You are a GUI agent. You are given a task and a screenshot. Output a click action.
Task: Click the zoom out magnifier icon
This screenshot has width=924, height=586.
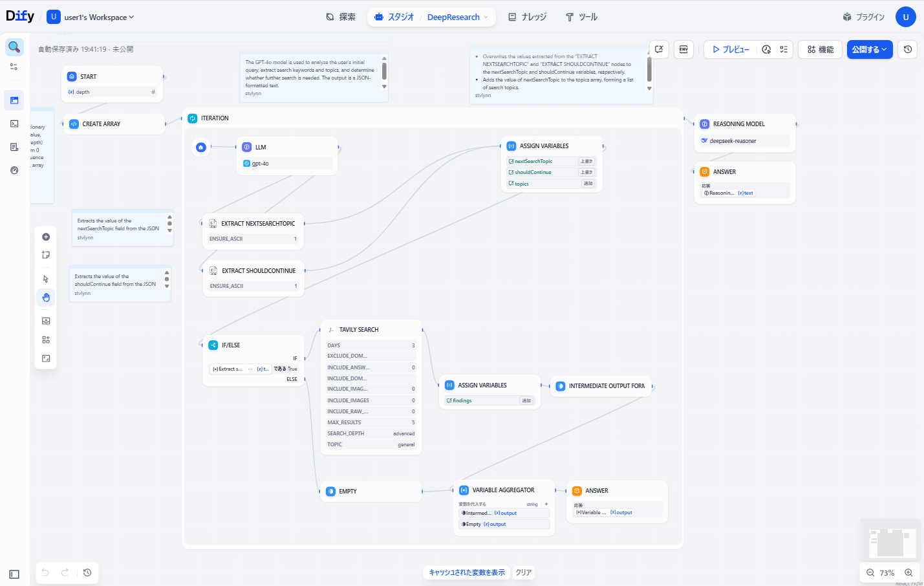870,572
